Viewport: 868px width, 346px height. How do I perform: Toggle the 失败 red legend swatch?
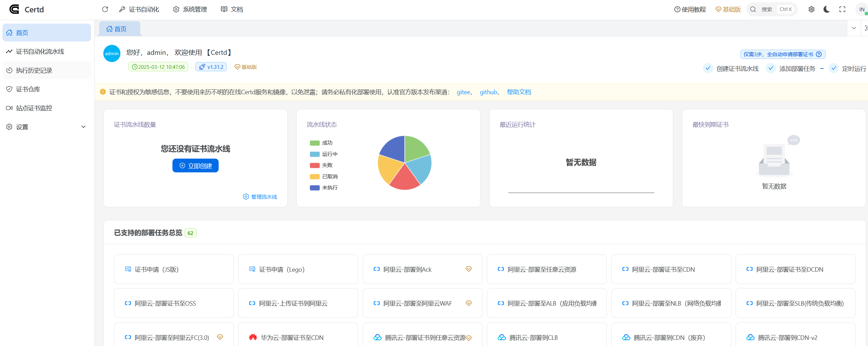[315, 165]
